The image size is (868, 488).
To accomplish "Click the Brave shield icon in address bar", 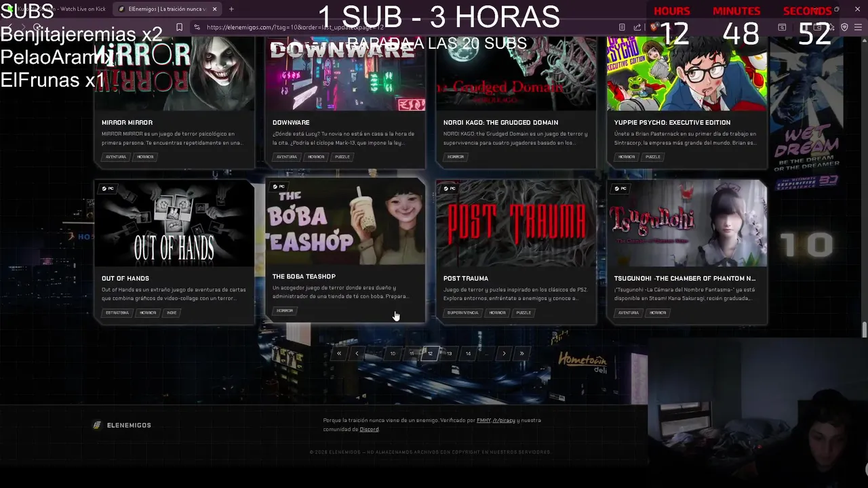I will point(654,27).
